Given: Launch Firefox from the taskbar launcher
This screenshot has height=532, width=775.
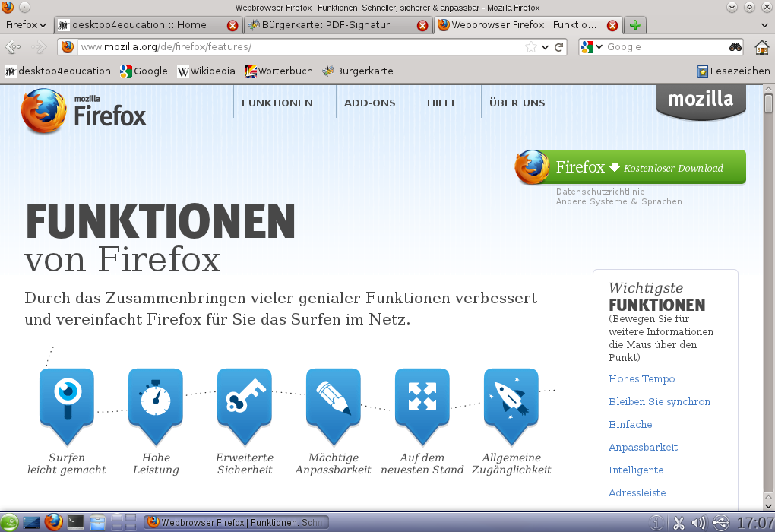Looking at the screenshot, I should tap(53, 522).
